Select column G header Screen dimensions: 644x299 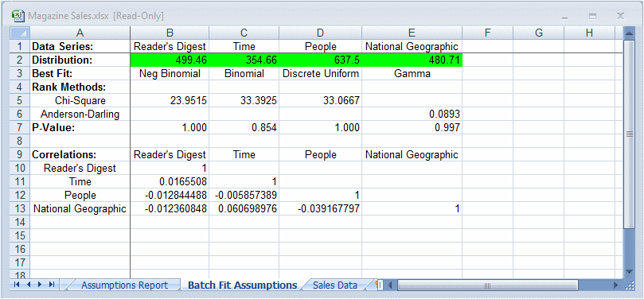pos(538,33)
